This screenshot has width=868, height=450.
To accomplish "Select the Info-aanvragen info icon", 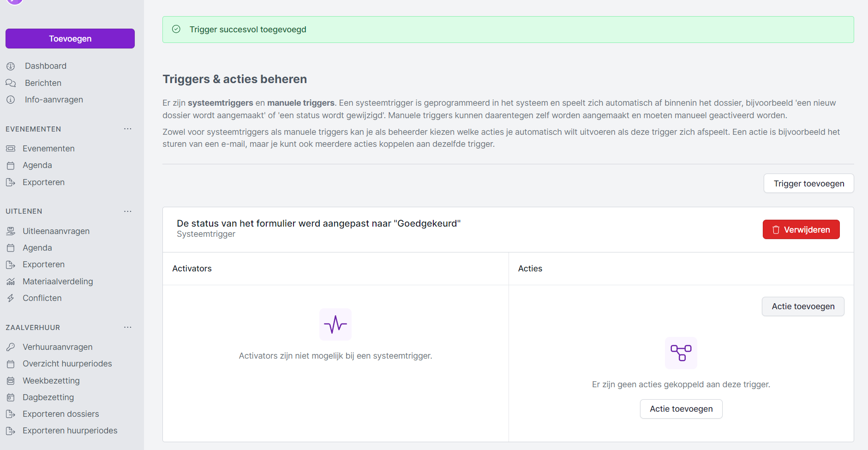I will tap(11, 100).
